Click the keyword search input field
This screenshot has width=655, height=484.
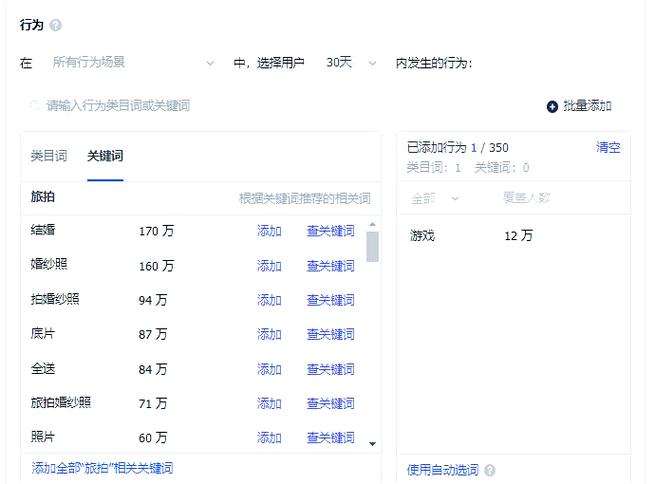tap(276, 106)
